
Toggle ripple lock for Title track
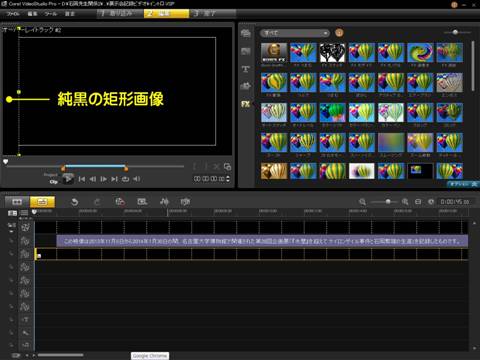tap(12, 319)
